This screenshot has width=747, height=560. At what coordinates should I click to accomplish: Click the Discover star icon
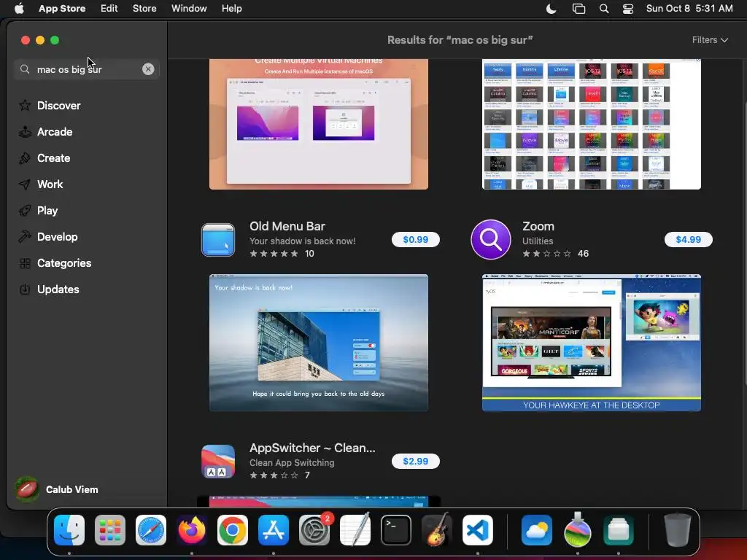(x=25, y=105)
